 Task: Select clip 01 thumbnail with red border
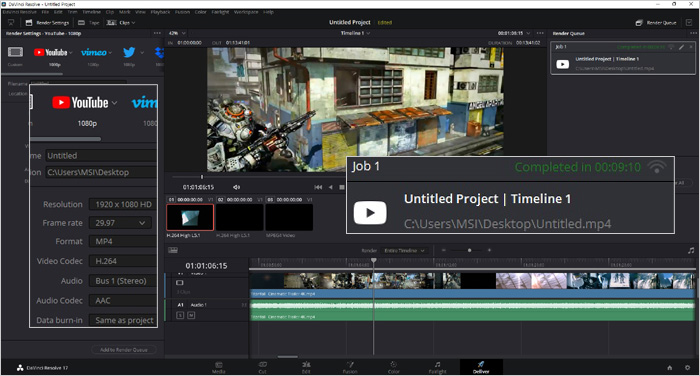(x=190, y=217)
